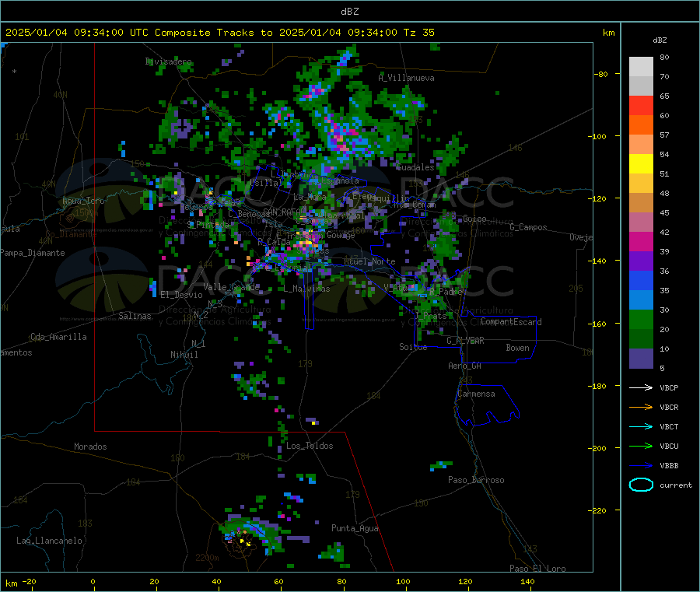Click the 'A_Villanueva' map label
This screenshot has height=592, width=700.
[x=406, y=78]
